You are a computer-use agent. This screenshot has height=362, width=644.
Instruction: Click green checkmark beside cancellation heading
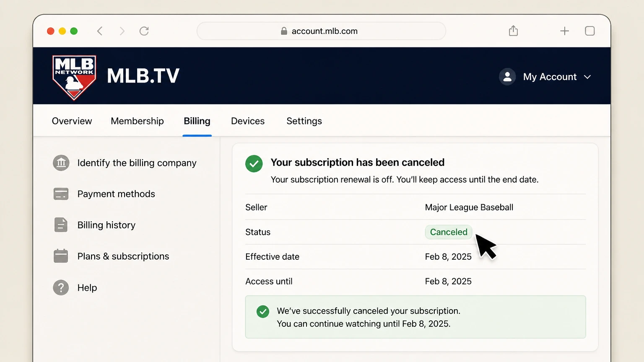[254, 163]
